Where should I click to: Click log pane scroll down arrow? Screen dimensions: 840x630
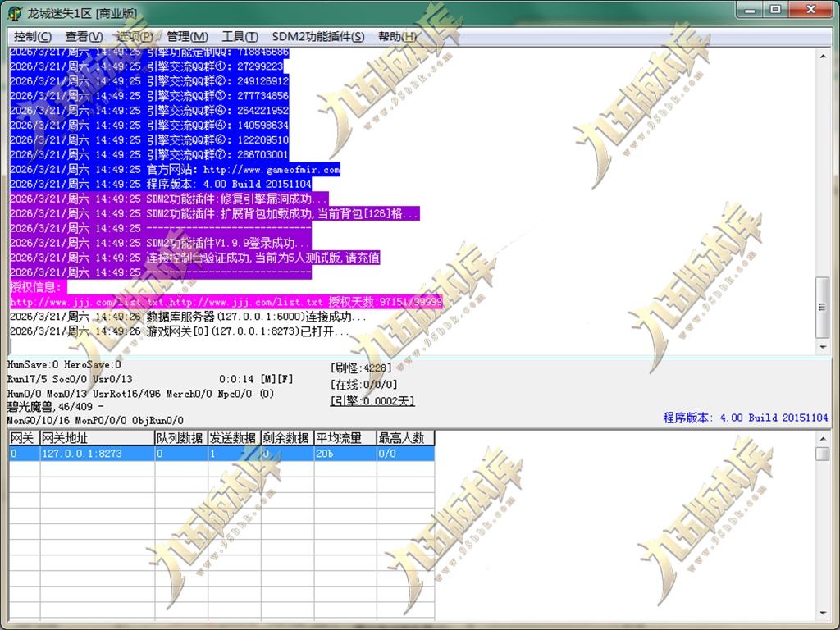click(823, 347)
